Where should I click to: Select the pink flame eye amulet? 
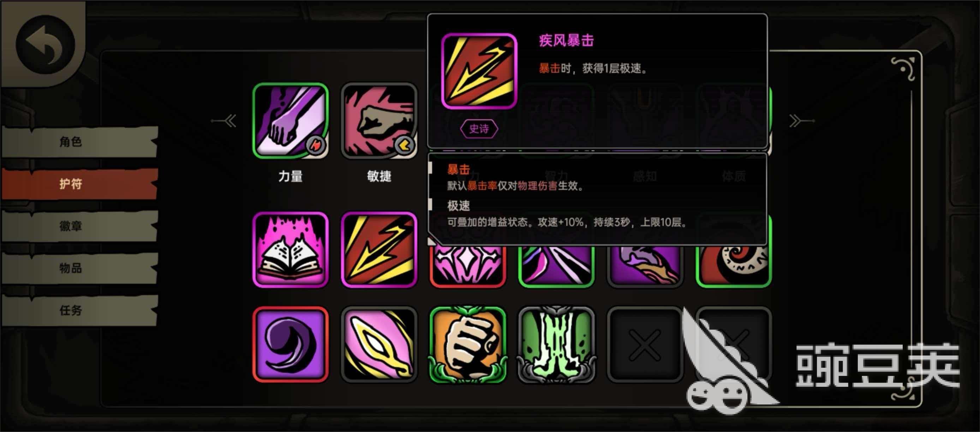pos(379,344)
